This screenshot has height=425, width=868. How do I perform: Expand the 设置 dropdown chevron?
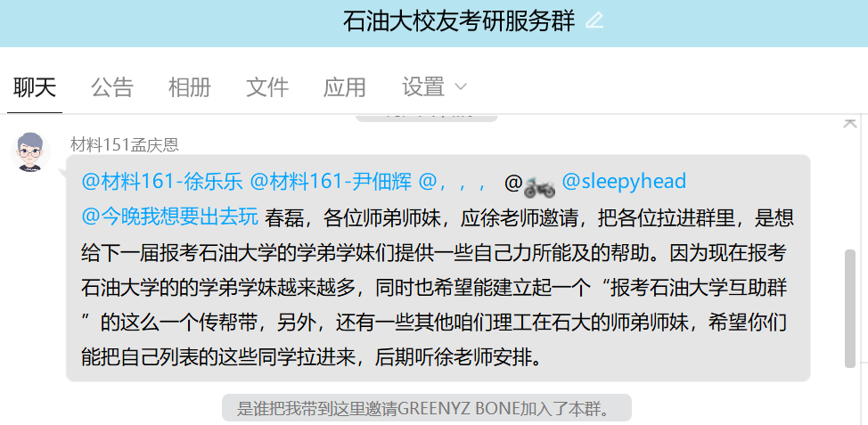(x=460, y=87)
